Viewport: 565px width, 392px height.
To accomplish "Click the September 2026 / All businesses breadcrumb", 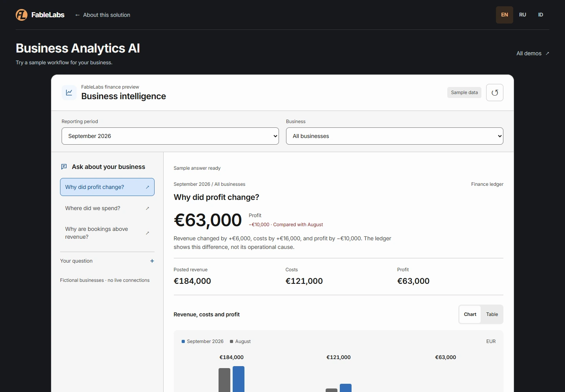I will pyautogui.click(x=210, y=184).
